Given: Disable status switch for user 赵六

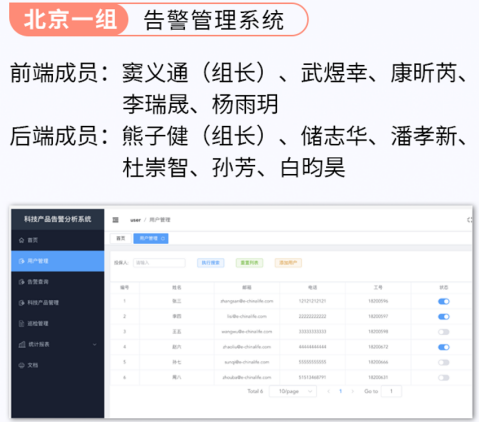Looking at the screenshot, I should pyautogui.click(x=444, y=347).
